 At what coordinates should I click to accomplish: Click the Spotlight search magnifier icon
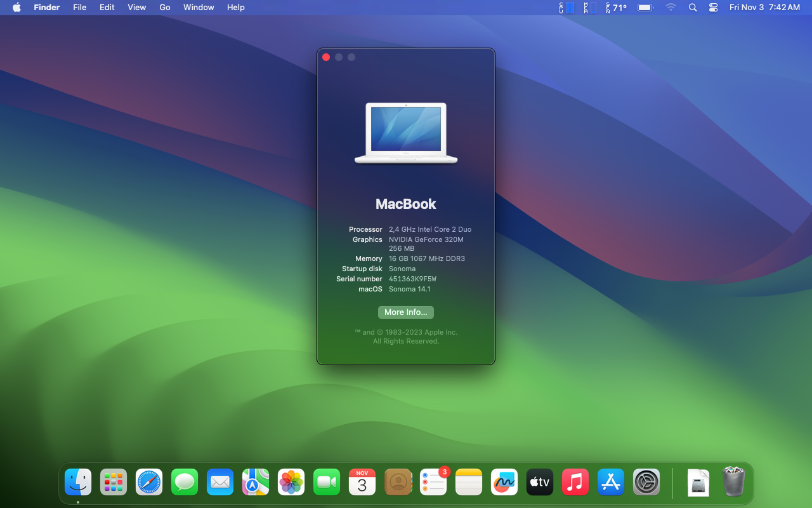point(693,8)
